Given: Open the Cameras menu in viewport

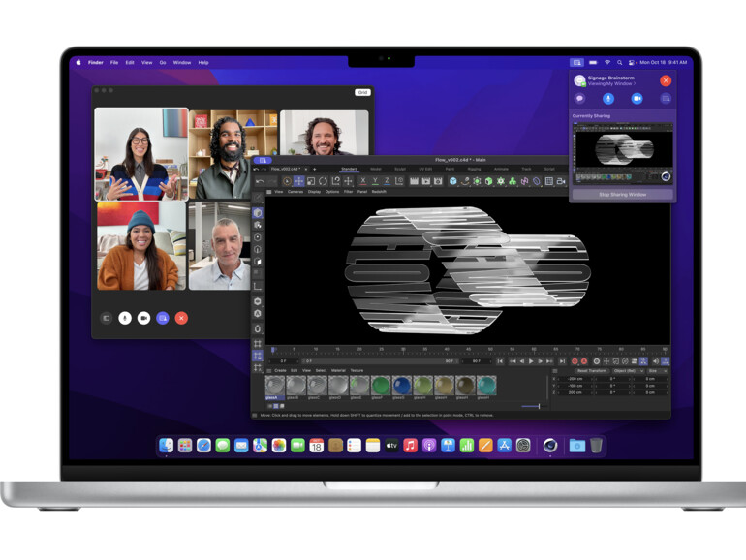Looking at the screenshot, I should [295, 192].
